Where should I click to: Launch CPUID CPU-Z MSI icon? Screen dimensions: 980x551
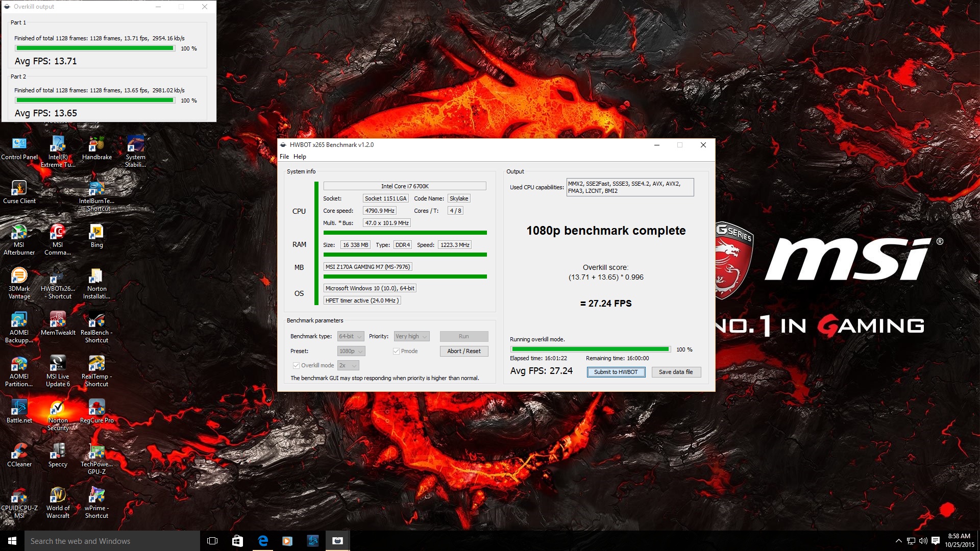(19, 503)
